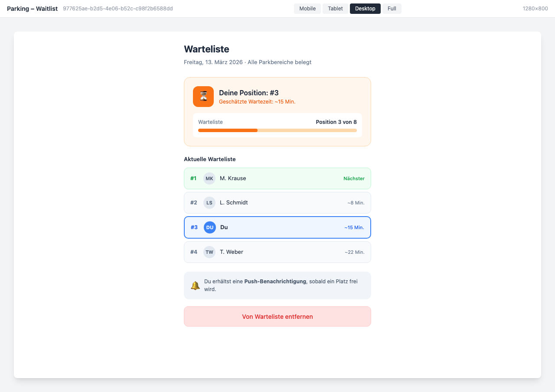Click the Position 3 von 8 label
This screenshot has width=555, height=392.
point(336,122)
